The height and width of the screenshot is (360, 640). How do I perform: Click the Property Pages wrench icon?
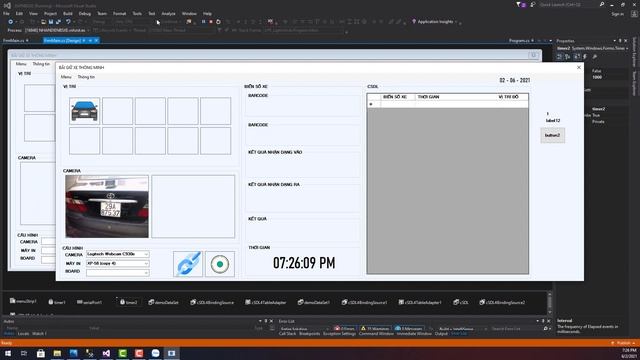(595, 57)
